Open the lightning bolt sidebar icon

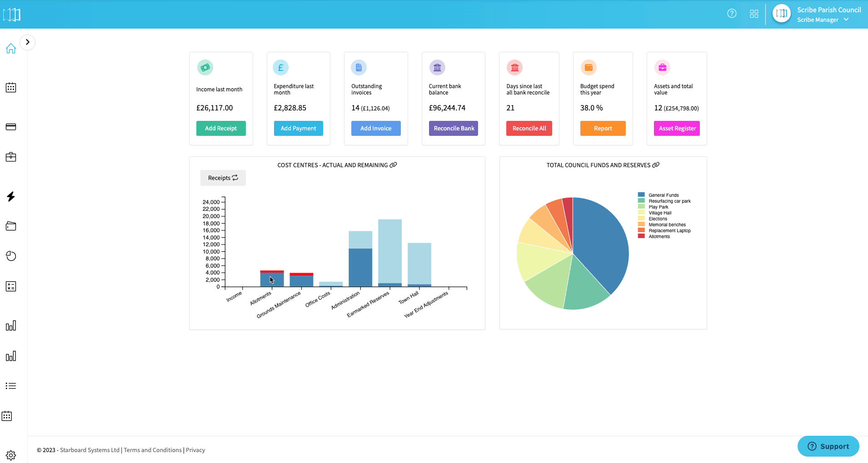pos(11,196)
